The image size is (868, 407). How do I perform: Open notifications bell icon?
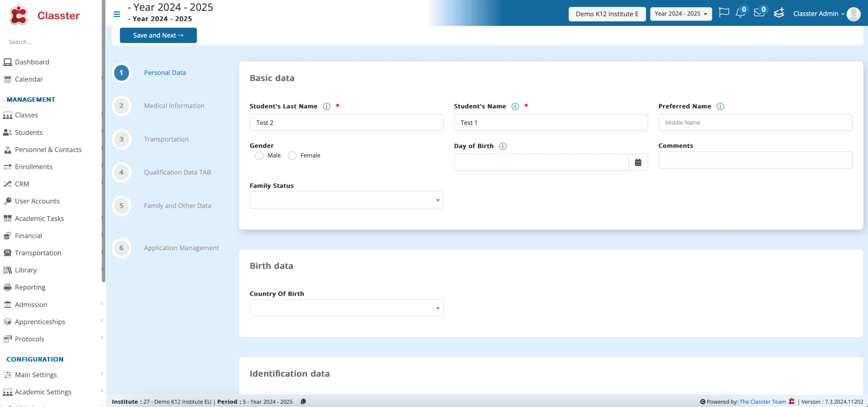740,13
